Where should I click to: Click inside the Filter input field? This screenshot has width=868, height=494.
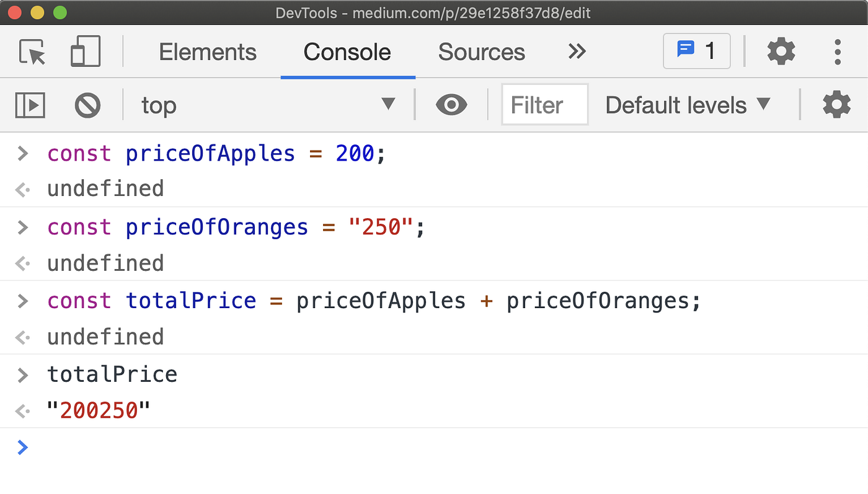tap(544, 105)
